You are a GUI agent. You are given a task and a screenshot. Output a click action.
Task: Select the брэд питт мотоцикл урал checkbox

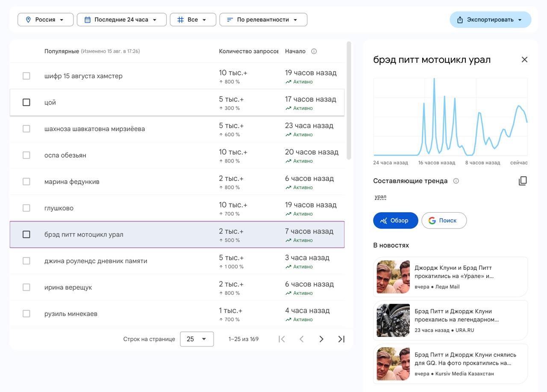[26, 234]
